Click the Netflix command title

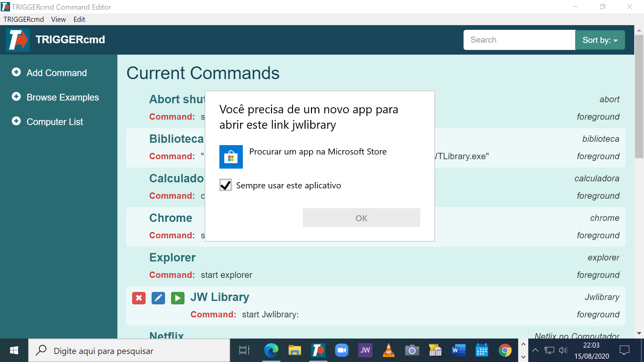(x=166, y=335)
